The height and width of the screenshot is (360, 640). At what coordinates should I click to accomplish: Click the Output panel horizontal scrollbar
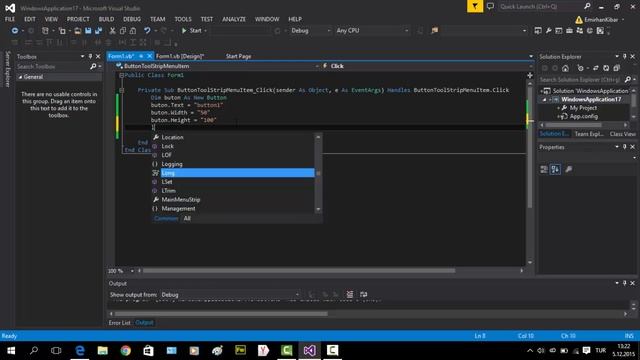[x=221, y=314]
